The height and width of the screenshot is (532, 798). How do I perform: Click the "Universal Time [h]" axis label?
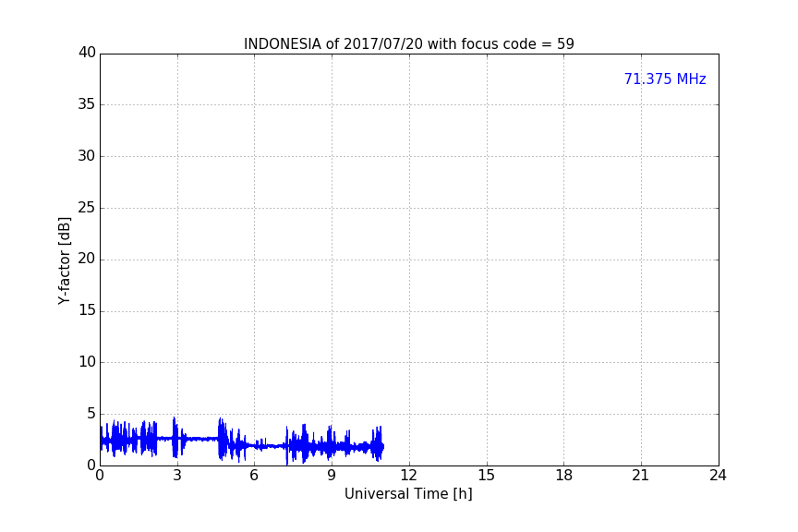(x=408, y=494)
